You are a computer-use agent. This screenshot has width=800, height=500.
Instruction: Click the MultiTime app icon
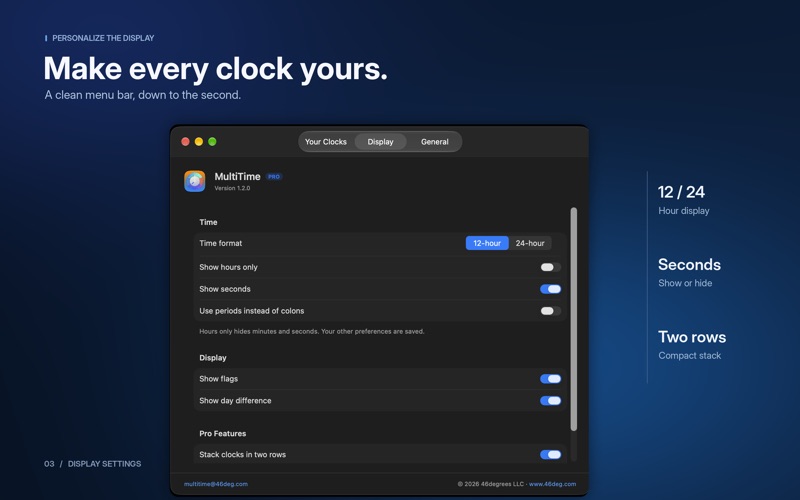pyautogui.click(x=194, y=181)
